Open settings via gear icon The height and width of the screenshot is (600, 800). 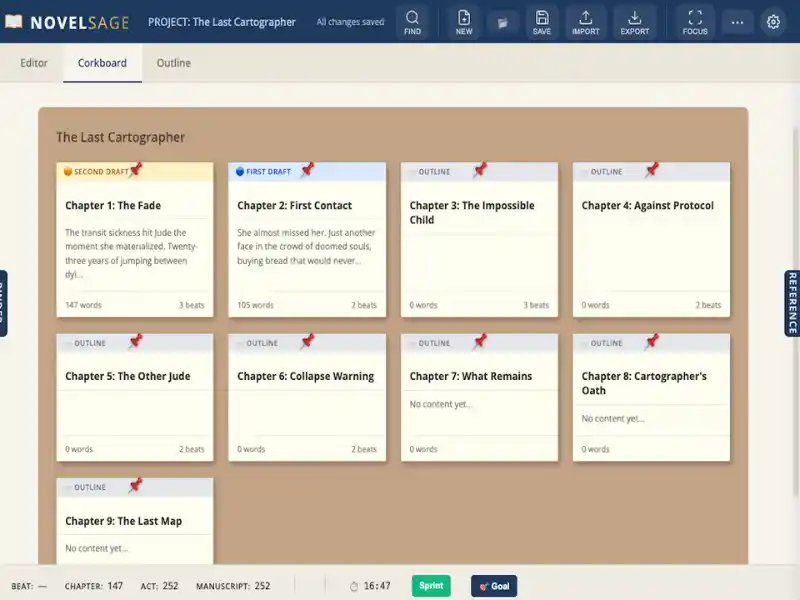(x=773, y=22)
